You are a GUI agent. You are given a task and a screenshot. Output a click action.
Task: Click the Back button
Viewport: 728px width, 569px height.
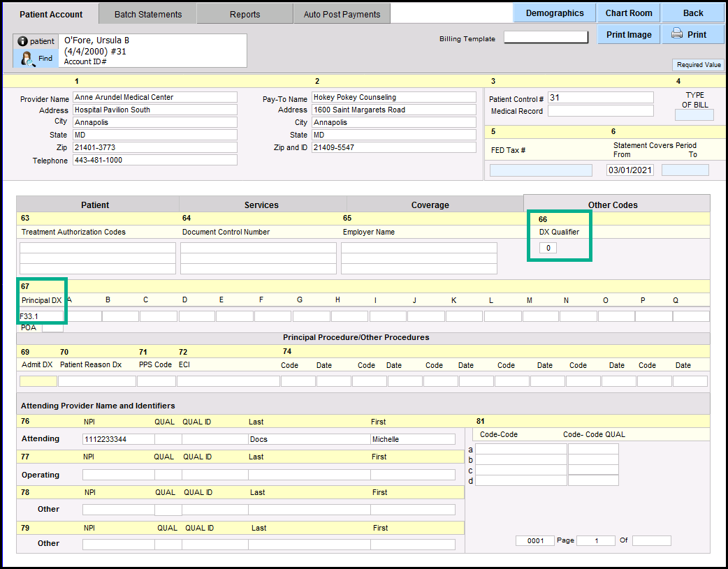click(x=692, y=13)
